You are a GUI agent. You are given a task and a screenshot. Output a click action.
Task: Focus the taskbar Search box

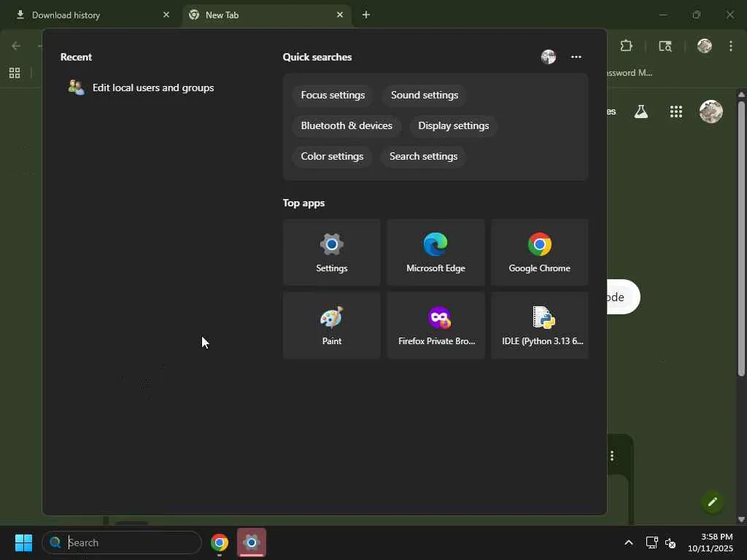point(122,542)
